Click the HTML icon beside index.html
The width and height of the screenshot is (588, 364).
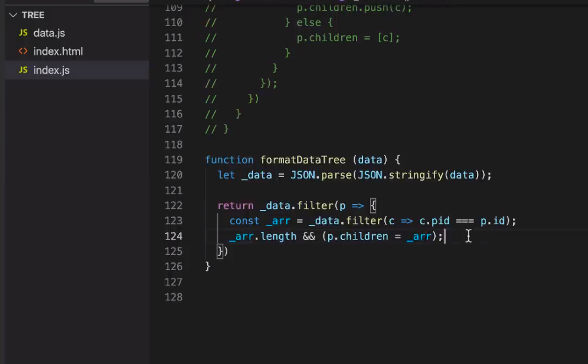click(x=23, y=51)
